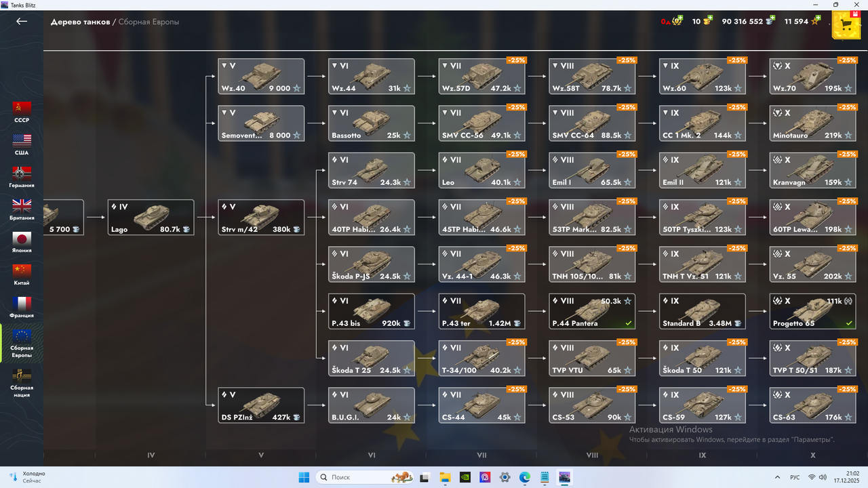
Task: Open the CS-63 tank card
Action: [x=812, y=405]
